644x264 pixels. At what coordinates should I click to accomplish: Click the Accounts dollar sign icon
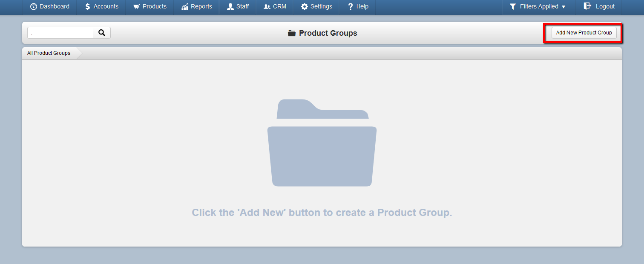point(87,6)
